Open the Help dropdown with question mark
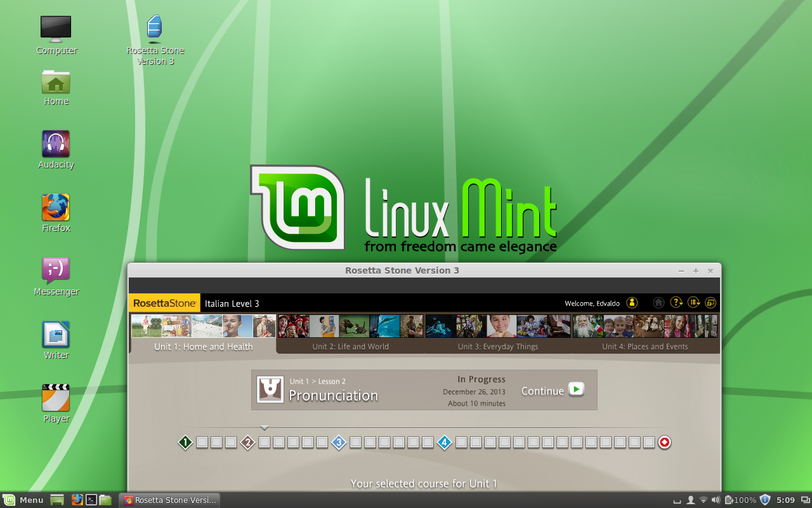Screen dimensions: 812x508 click(676, 302)
